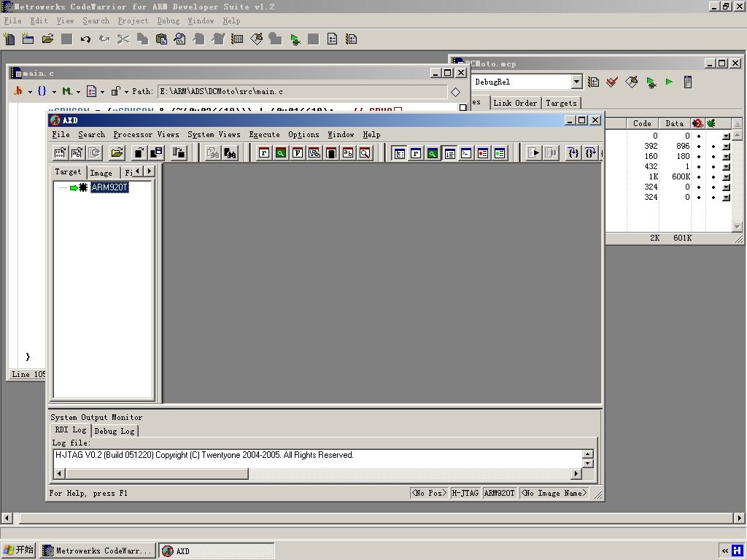This screenshot has height=560, width=747.
Task: Open the functions {} dropdown in main.c toolbar
Action: click(x=46, y=91)
